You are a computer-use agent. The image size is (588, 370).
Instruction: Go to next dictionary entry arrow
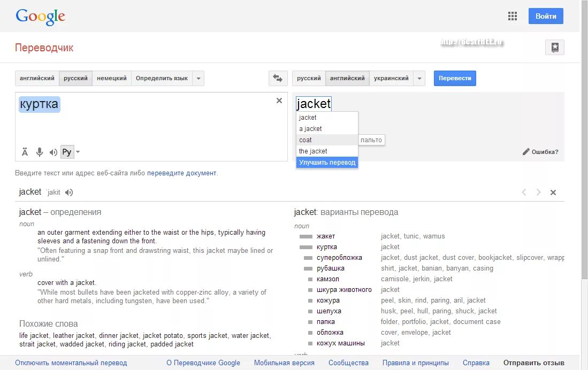point(538,192)
